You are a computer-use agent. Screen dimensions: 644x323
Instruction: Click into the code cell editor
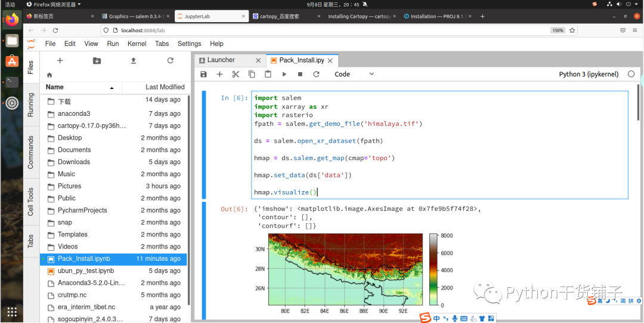pyautogui.click(x=439, y=145)
